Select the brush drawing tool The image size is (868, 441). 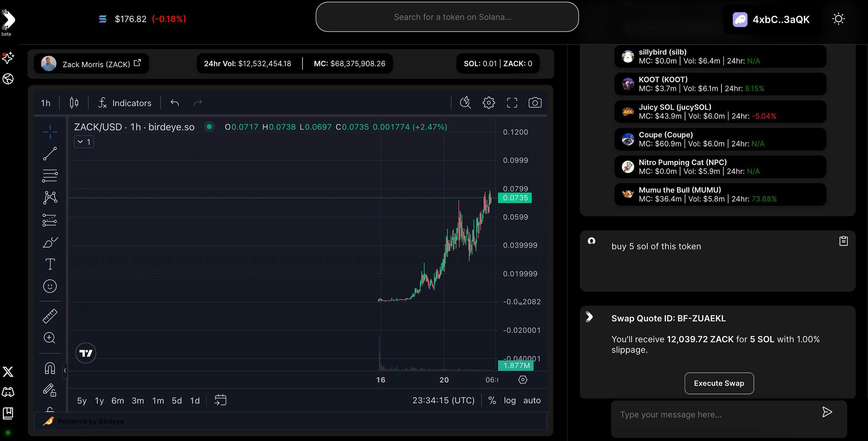[50, 242]
